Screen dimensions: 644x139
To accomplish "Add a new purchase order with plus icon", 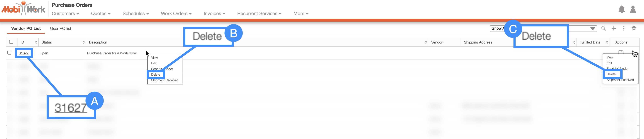I will click(614, 28).
